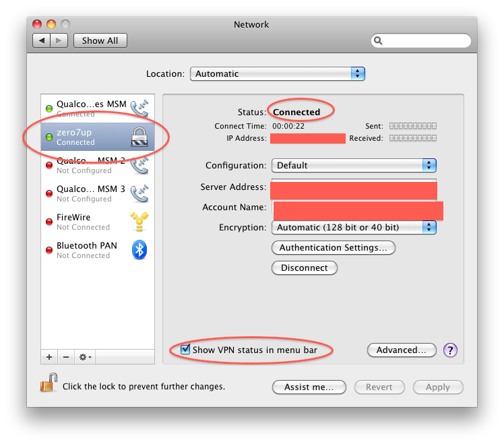Uncheck Show VPN status in menu bar
Screen dimensions: 504x444
click(185, 349)
